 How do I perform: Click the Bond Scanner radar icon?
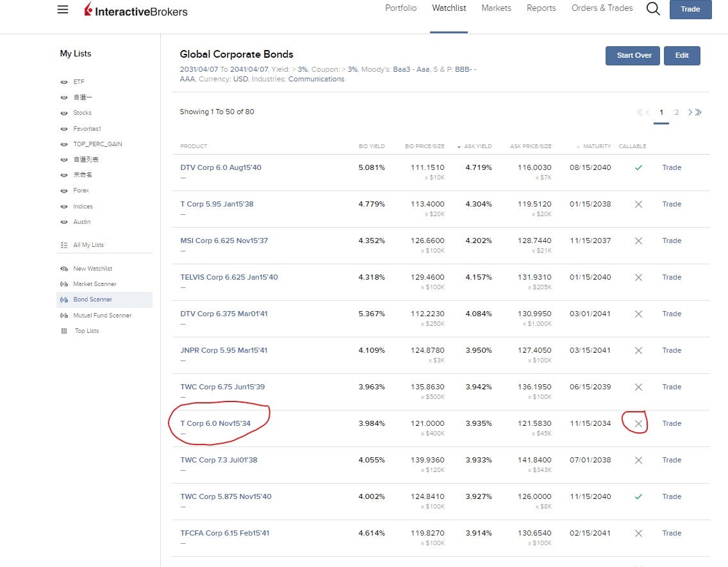pyautogui.click(x=64, y=300)
